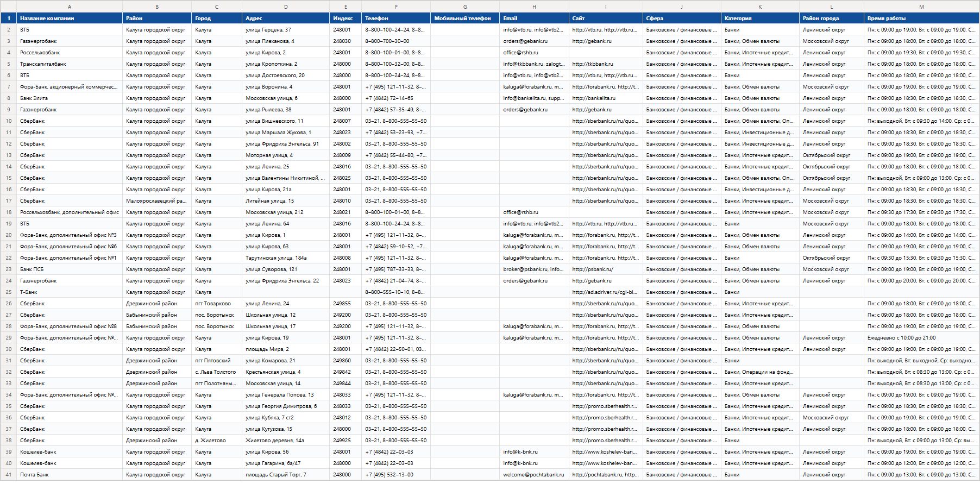Click email cell 'welcome@pochtabank.ru'

coord(534,475)
